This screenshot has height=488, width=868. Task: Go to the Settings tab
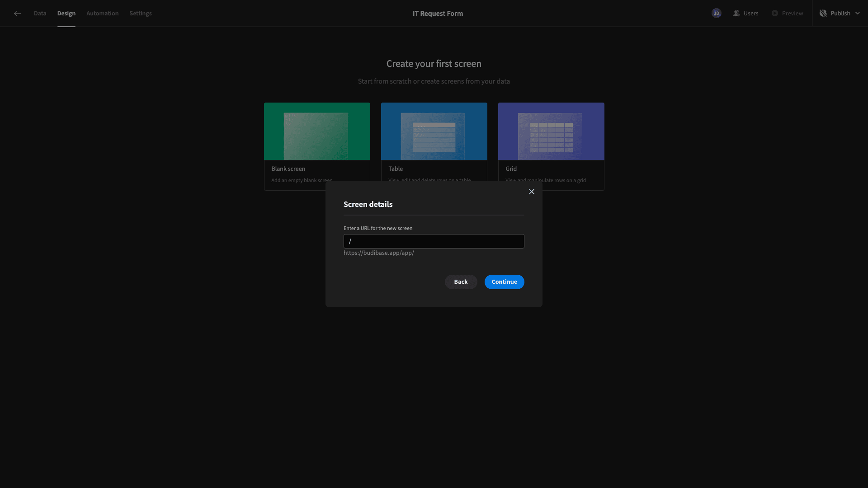pos(141,14)
